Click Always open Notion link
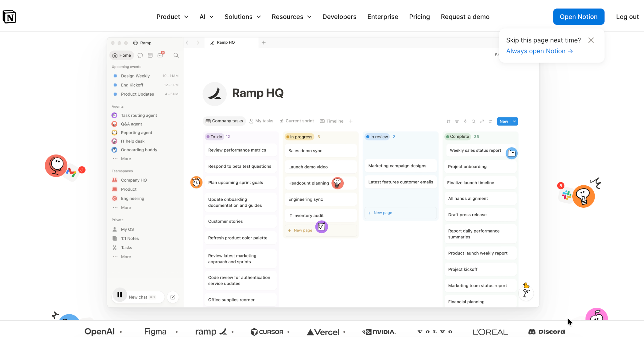Viewport: 644px width, 337px height. coord(539,51)
